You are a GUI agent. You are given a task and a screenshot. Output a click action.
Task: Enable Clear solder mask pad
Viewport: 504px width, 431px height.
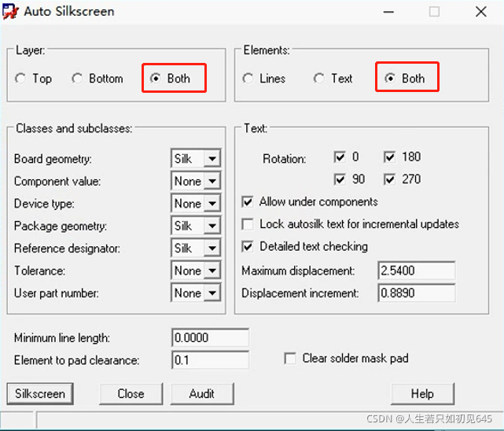pyautogui.click(x=289, y=359)
